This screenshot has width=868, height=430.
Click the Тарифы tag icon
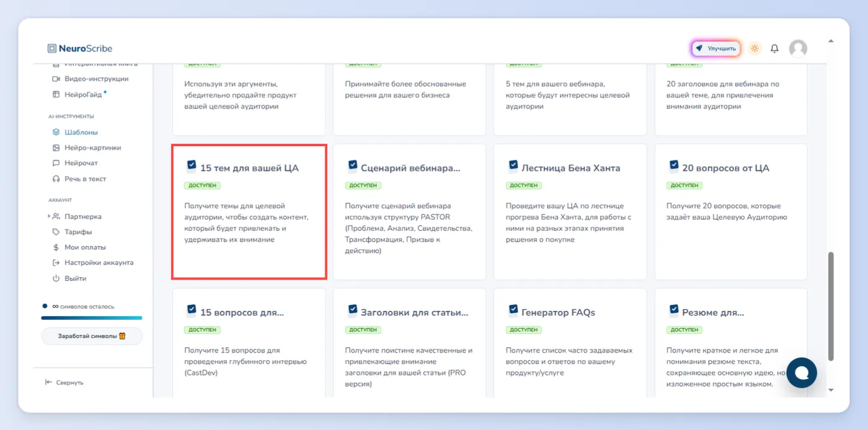point(56,232)
